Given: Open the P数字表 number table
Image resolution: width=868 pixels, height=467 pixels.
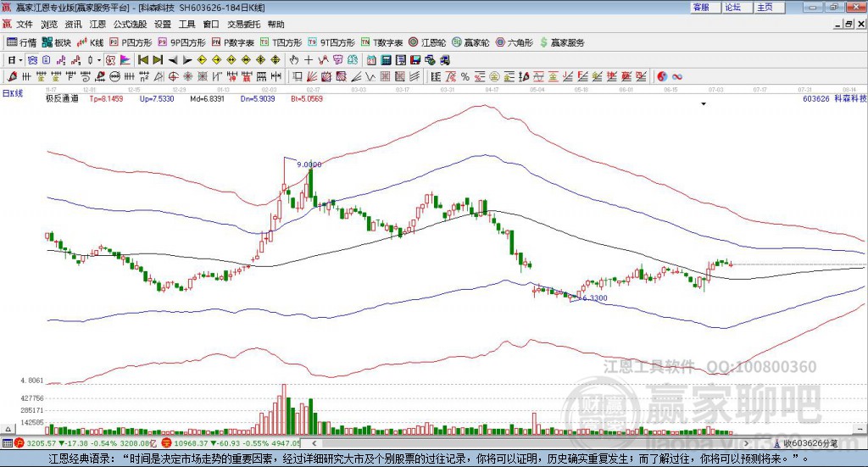Looking at the screenshot, I should click(232, 42).
